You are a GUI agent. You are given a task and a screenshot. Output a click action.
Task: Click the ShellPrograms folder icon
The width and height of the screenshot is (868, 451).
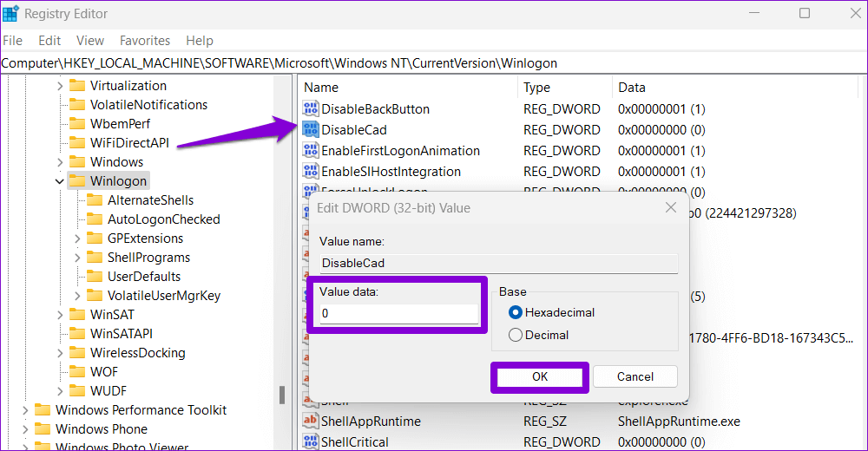click(x=95, y=258)
